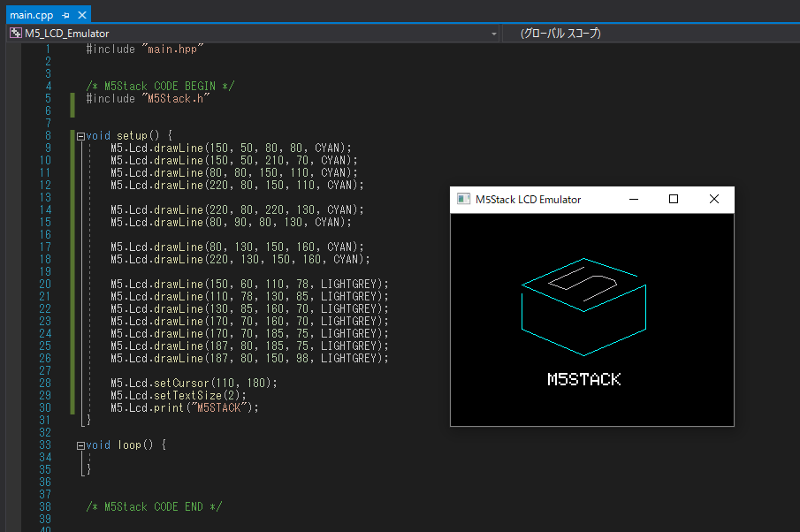Image resolution: width=800 pixels, height=532 pixels.
Task: Place cursor on setTextSize(2) line
Action: [x=179, y=395]
